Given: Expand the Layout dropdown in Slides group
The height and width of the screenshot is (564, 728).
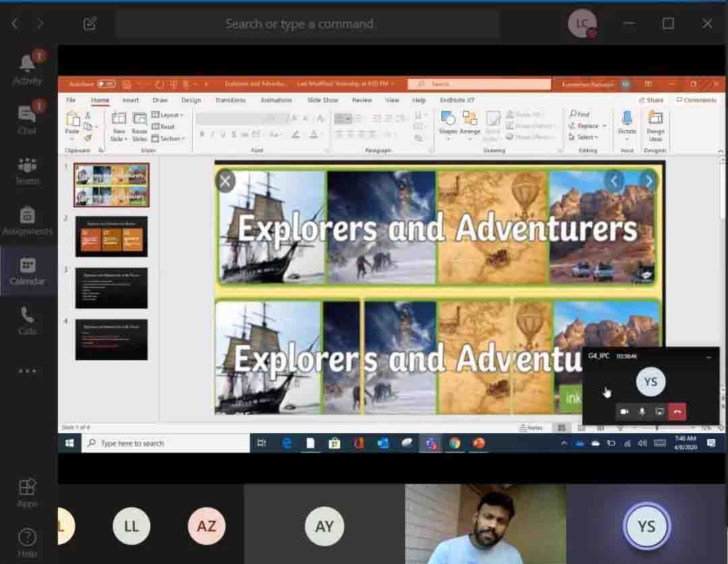Looking at the screenshot, I should [168, 115].
